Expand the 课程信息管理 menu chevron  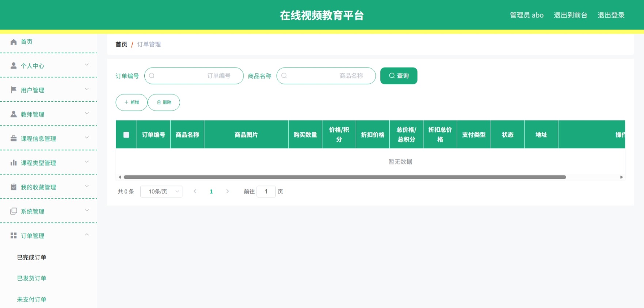point(87,138)
